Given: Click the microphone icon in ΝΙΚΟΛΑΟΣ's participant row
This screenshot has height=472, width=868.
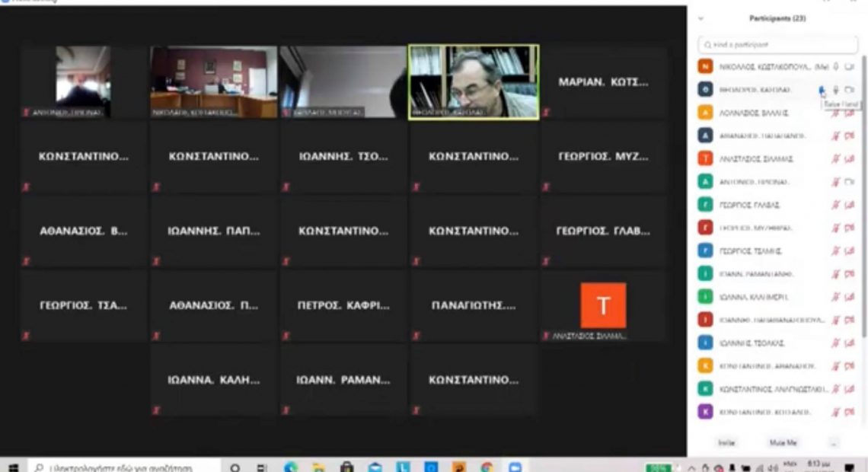Looking at the screenshot, I should [x=836, y=67].
